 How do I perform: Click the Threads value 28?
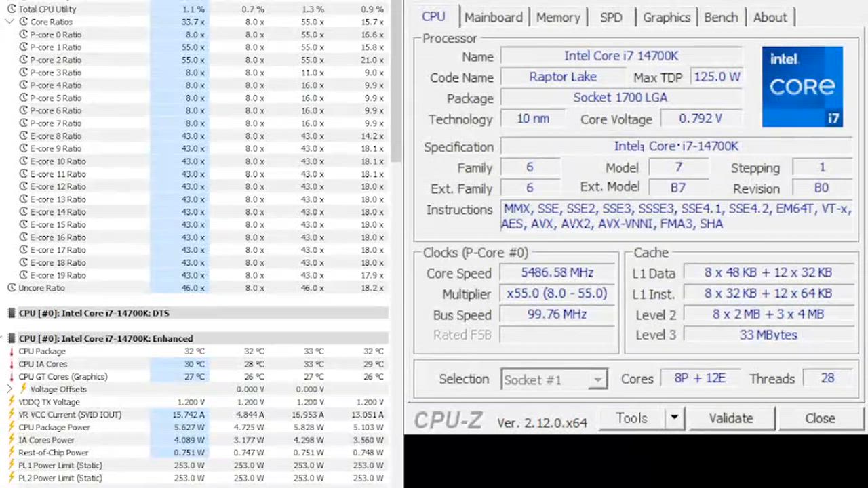[827, 378]
